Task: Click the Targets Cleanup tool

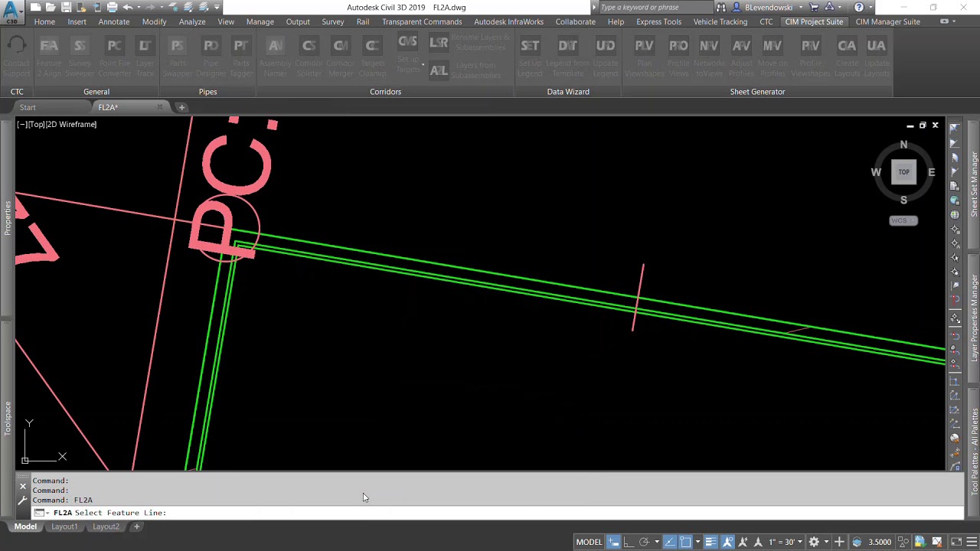Action: (x=372, y=57)
